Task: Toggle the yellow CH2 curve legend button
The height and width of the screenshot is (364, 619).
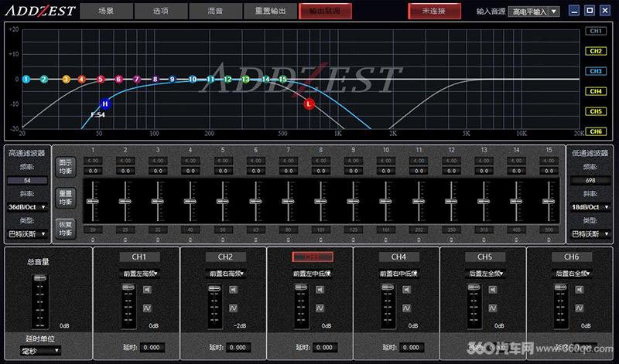Action: click(596, 51)
